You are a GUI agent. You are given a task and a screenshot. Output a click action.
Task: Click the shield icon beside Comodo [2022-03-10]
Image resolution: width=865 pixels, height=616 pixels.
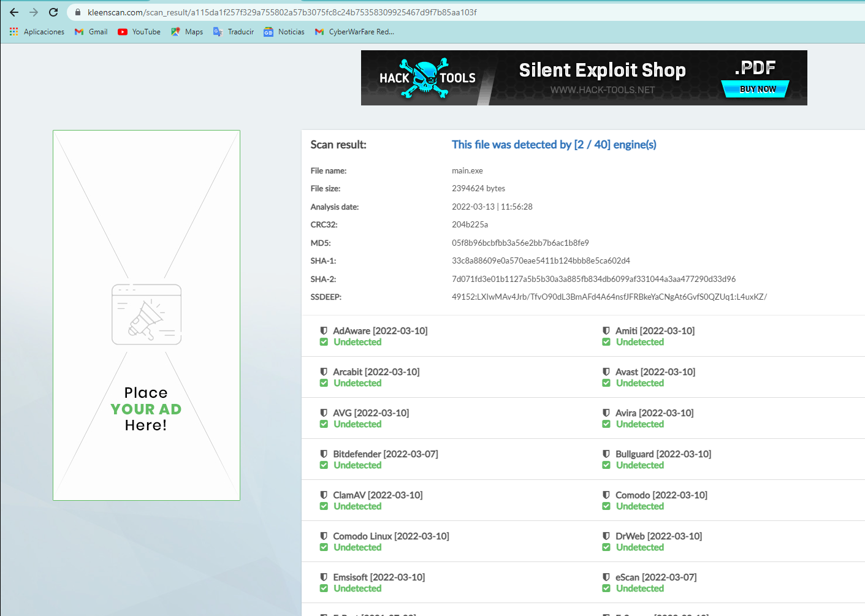pyautogui.click(x=606, y=495)
